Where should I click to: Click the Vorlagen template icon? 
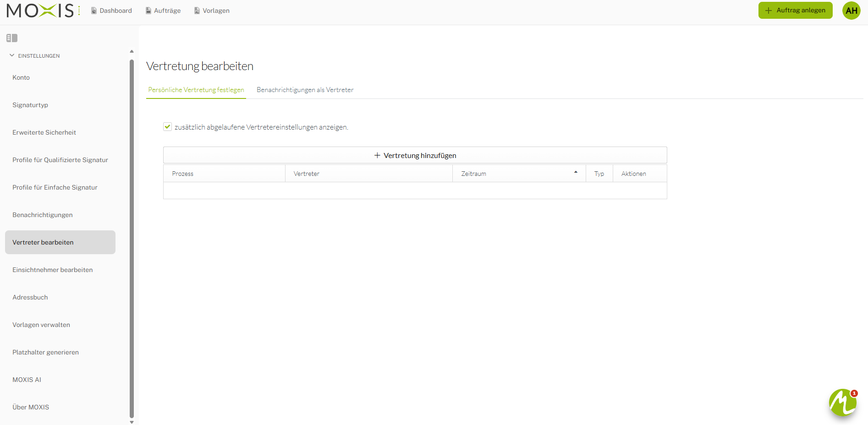(197, 11)
